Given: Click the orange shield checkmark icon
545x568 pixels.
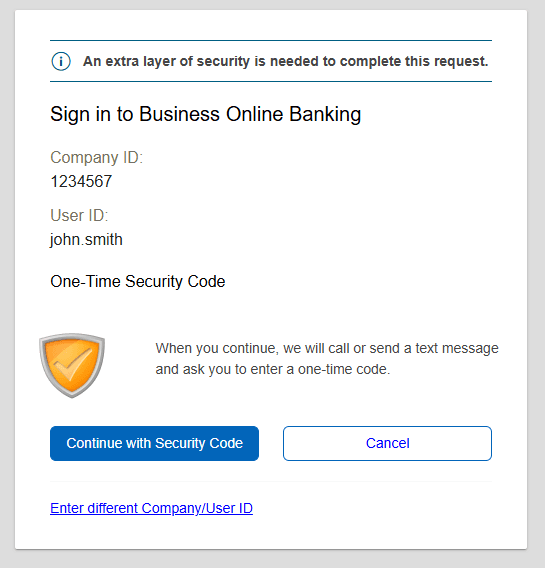Looking at the screenshot, I should pyautogui.click(x=72, y=365).
